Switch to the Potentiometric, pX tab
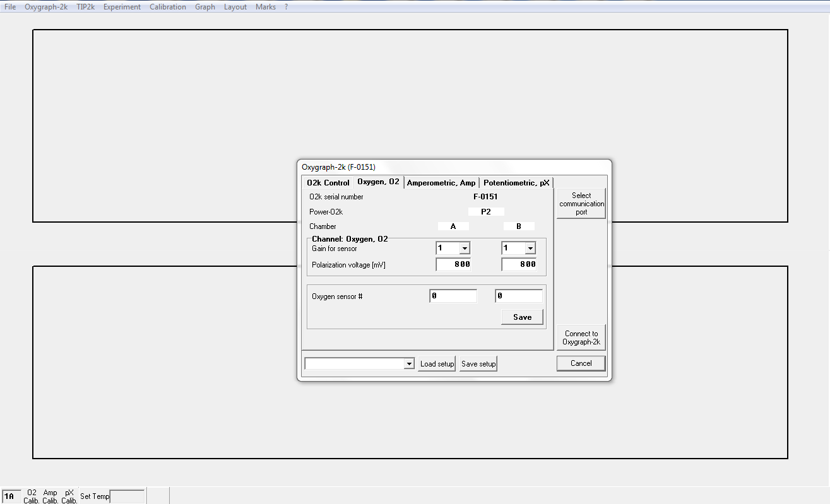 (x=516, y=183)
